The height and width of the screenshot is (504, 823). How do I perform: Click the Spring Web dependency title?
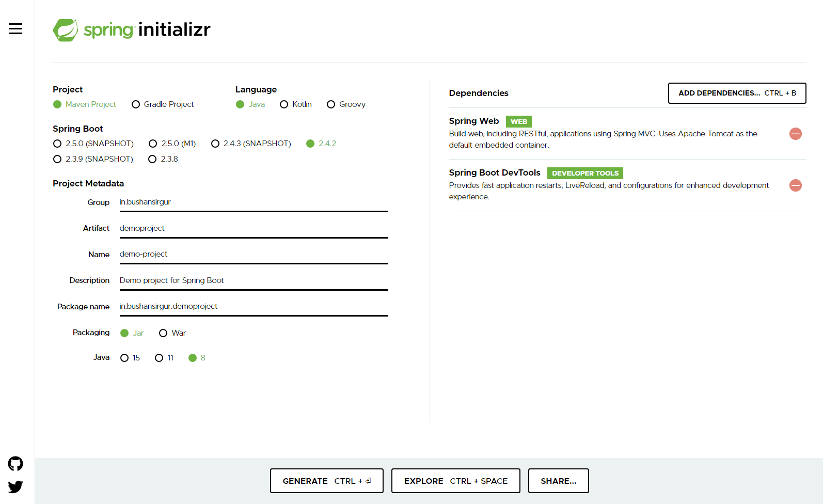(x=473, y=121)
